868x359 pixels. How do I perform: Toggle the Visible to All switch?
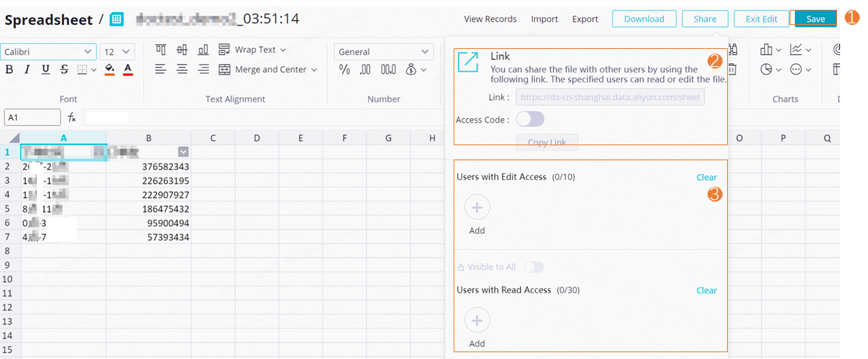click(533, 267)
